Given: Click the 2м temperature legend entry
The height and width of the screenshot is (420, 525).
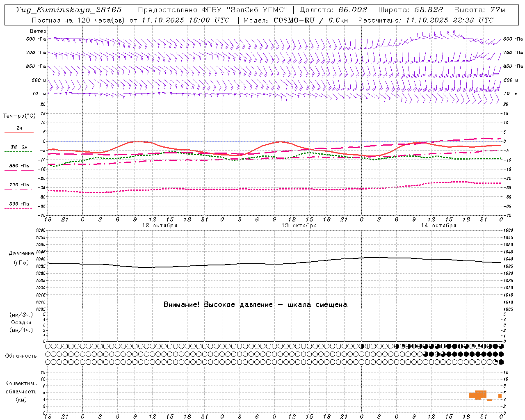Looking at the screenshot, I should tap(19, 128).
